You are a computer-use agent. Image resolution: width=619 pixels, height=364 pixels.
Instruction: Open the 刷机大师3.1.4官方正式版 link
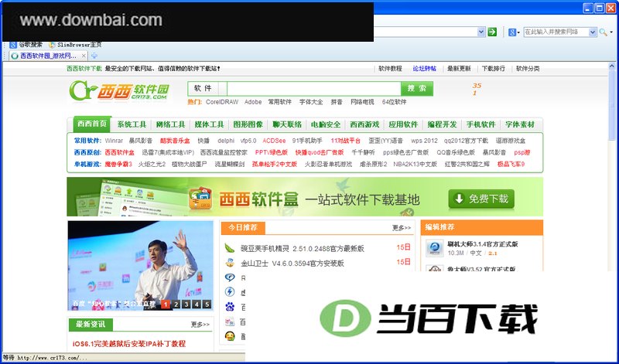482,244
